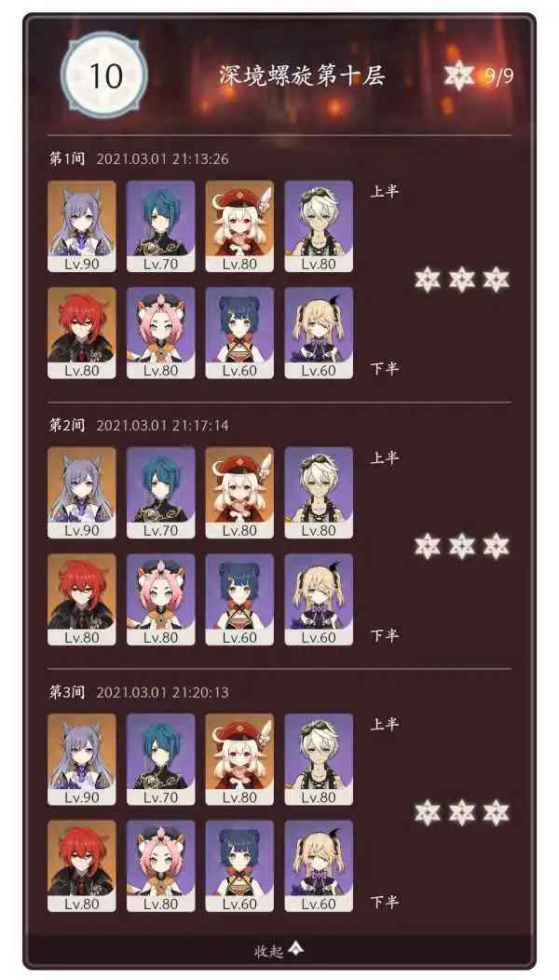Click the last star of chamber 3 rating
Image resolution: width=559 pixels, height=980 pixels.
click(x=496, y=812)
